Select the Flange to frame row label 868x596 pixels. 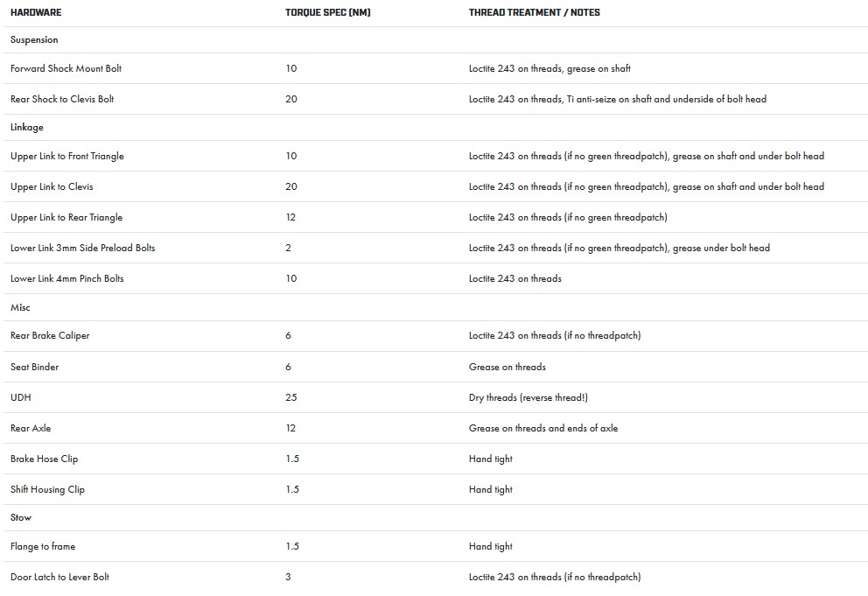coord(43,546)
